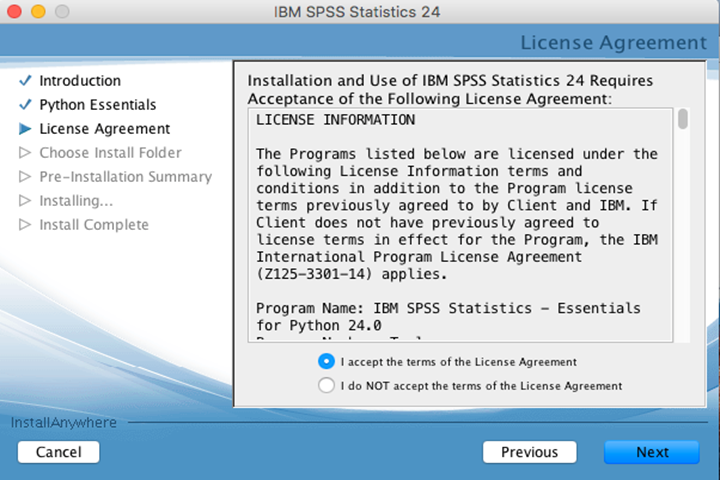This screenshot has width=720, height=480.
Task: Minimize the window with yellow button
Action: coord(39,11)
